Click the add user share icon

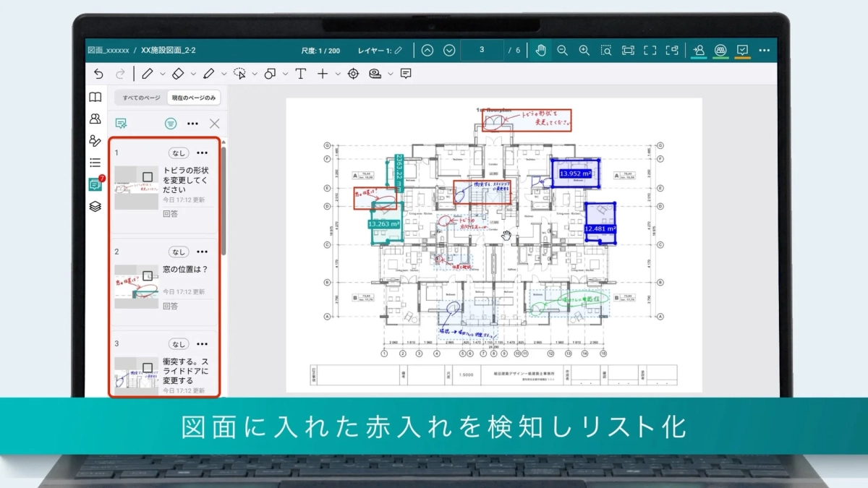pos(699,50)
